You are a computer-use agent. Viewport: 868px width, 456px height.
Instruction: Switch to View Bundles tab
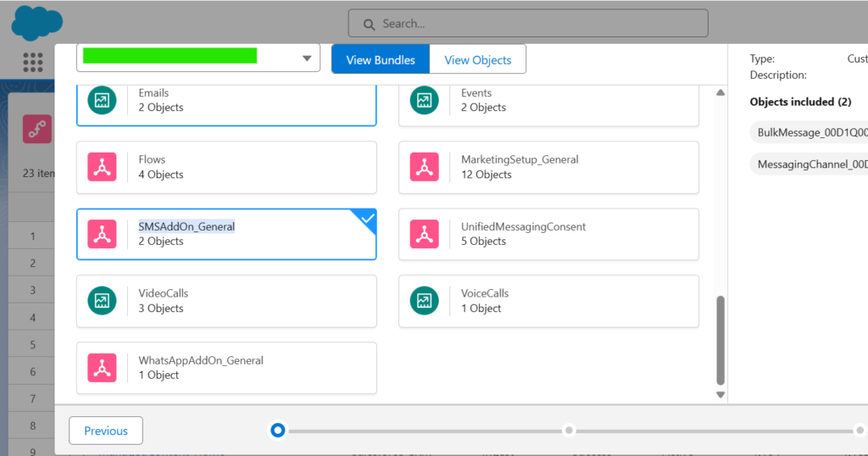381,59
